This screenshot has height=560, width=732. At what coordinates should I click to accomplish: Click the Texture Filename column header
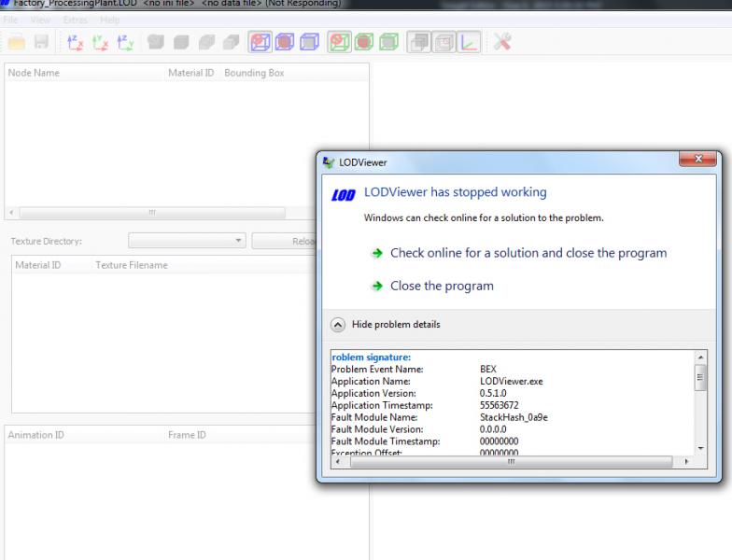click(x=132, y=265)
